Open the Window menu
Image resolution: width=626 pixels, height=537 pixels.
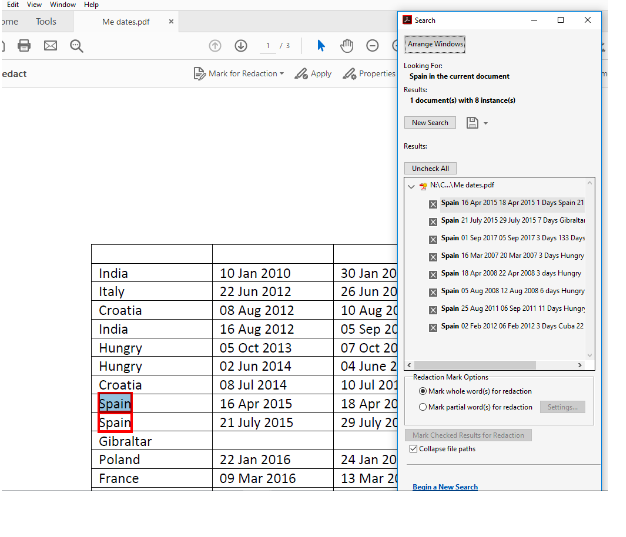(x=62, y=5)
